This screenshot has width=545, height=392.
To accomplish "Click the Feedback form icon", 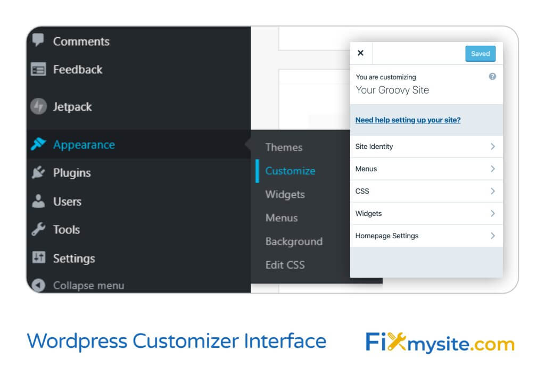I will pyautogui.click(x=38, y=69).
